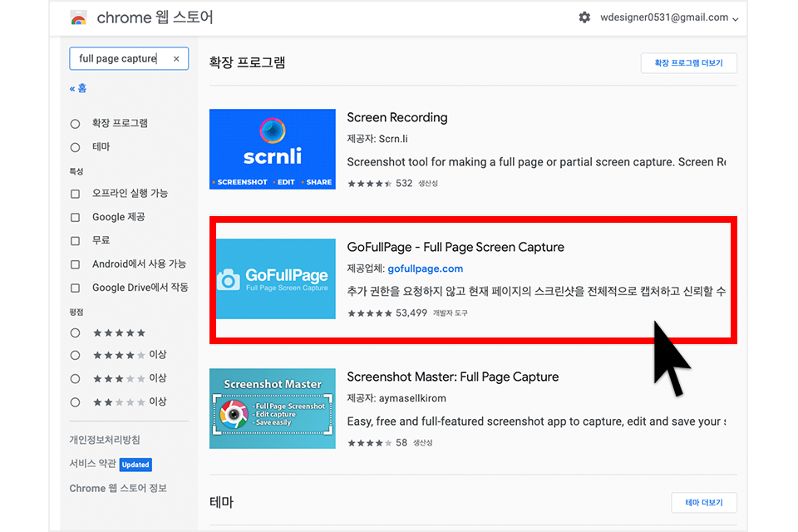This screenshot has width=798, height=532.
Task: Click the 53,499 rating count for GoFullPage
Action: [411, 313]
